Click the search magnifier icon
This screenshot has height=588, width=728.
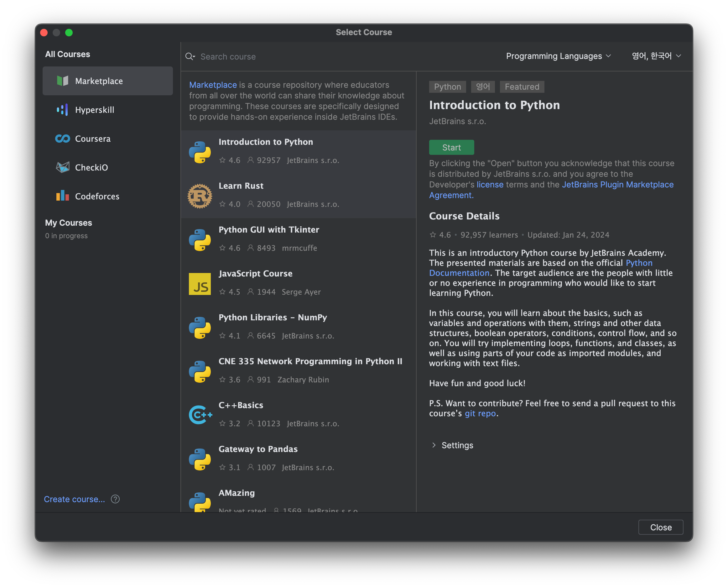click(x=190, y=56)
